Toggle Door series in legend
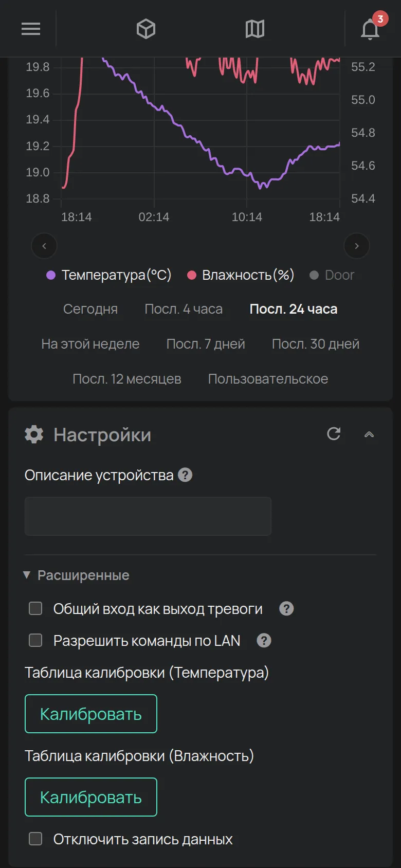 pos(332,275)
